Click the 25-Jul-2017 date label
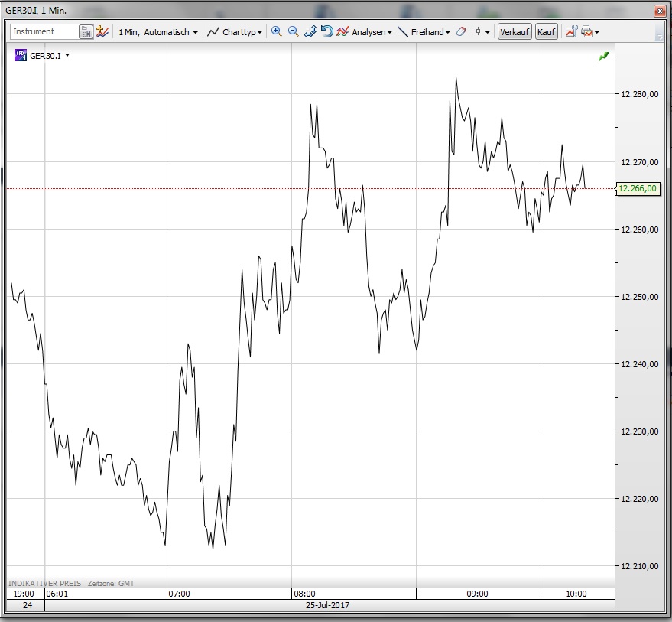This screenshot has width=672, height=622. tap(327, 605)
